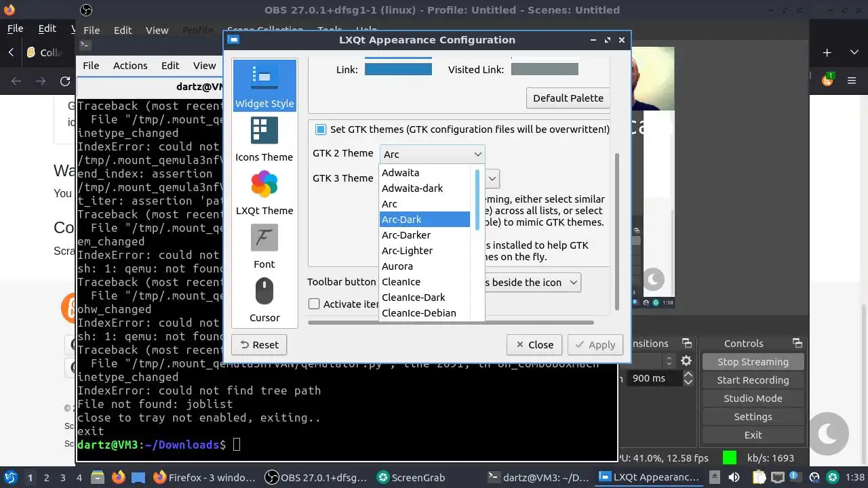Click the Appearance dialog vertical scrollbar
This screenshot has width=868, height=488.
point(616,230)
